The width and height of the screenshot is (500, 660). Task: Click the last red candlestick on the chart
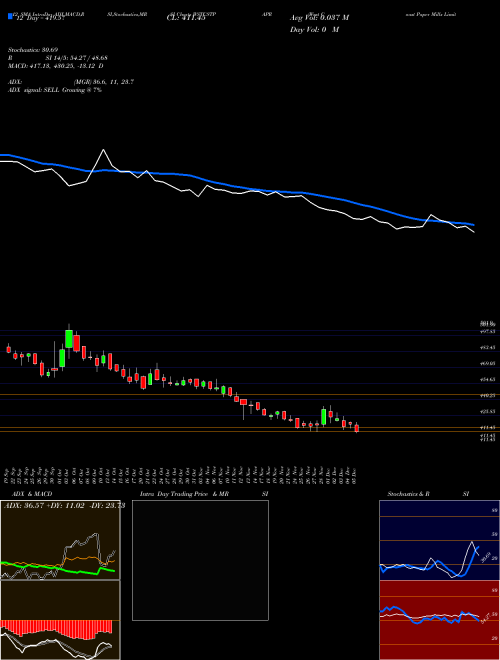click(357, 428)
